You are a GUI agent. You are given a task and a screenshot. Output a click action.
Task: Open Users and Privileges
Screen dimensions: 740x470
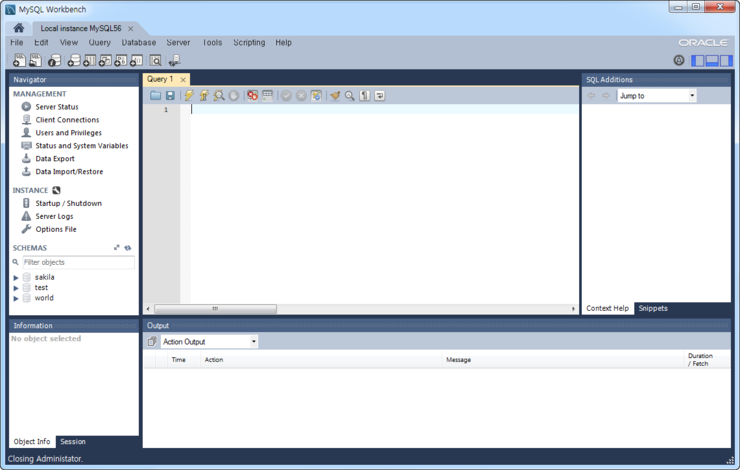pyautogui.click(x=68, y=133)
